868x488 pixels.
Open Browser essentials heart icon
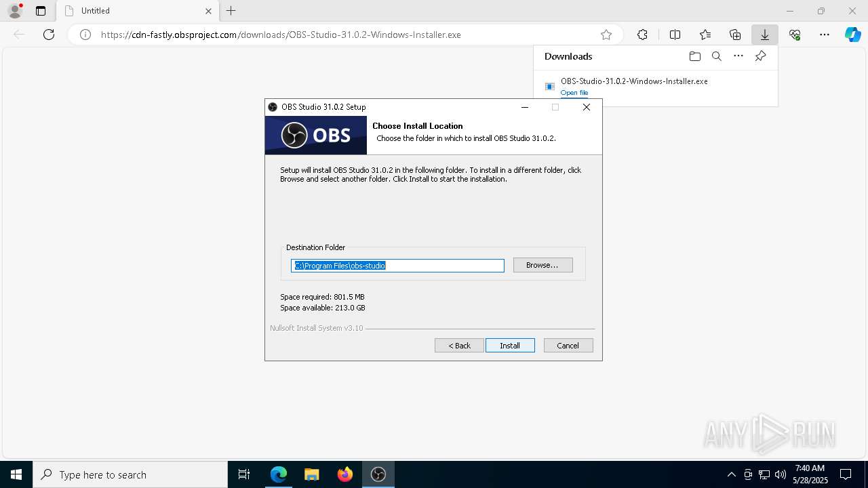coord(795,35)
